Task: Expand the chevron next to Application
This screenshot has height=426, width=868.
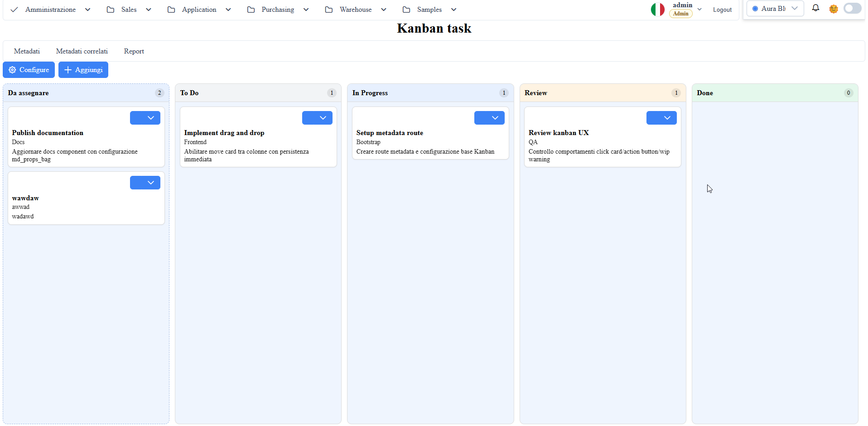Action: click(x=228, y=10)
